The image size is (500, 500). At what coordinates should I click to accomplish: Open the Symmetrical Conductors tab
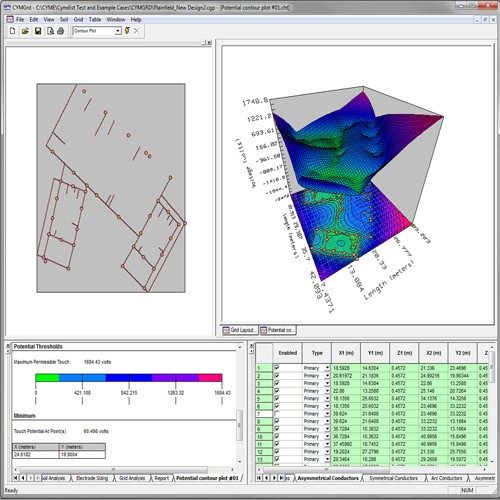393,478
